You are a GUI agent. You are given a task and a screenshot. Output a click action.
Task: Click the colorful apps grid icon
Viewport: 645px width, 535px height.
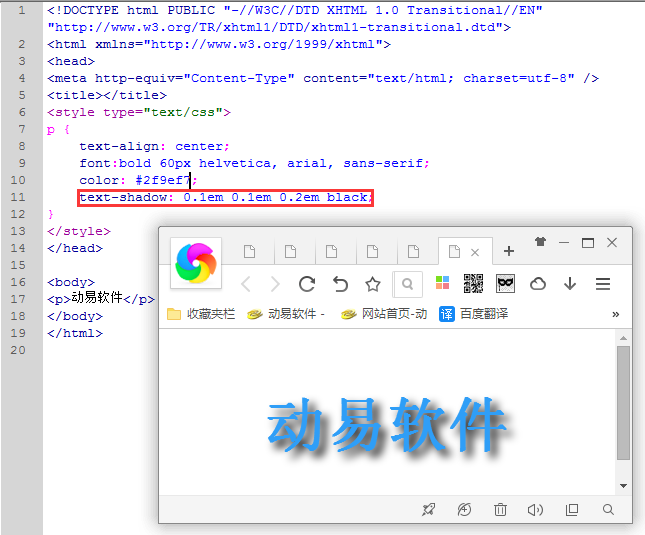[x=442, y=284]
